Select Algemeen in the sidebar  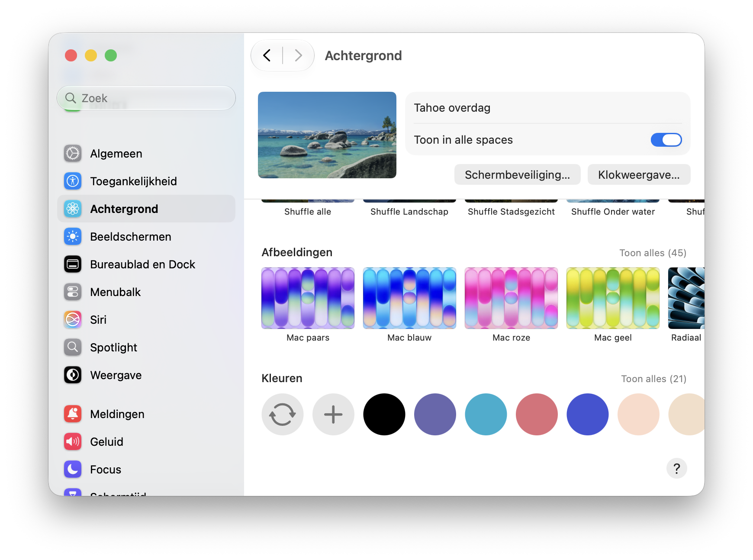tap(146, 154)
